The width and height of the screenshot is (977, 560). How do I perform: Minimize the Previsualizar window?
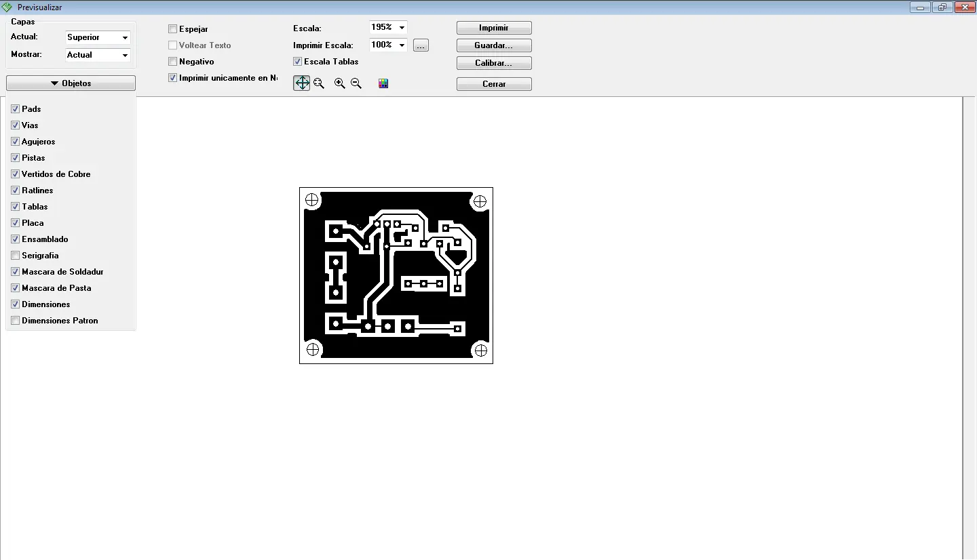(921, 7)
